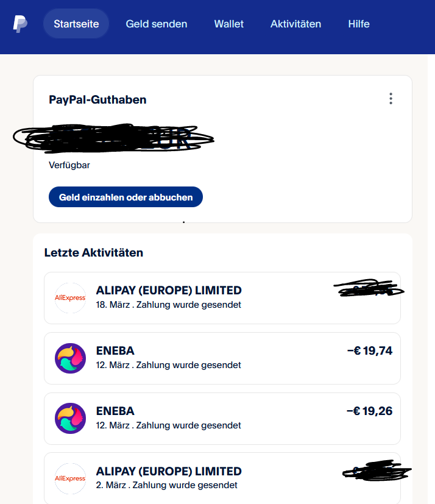Select Hilfe in the navigation bar
The image size is (435, 504).
(359, 24)
